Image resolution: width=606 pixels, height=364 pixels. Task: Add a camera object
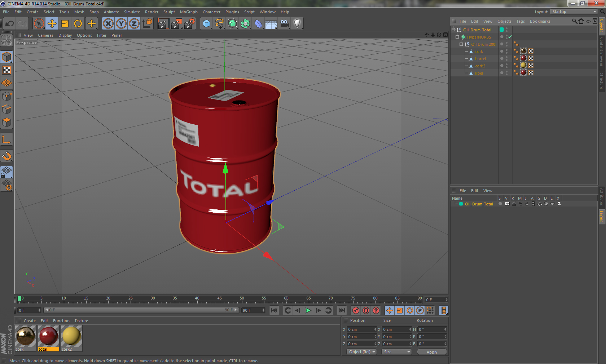284,24
